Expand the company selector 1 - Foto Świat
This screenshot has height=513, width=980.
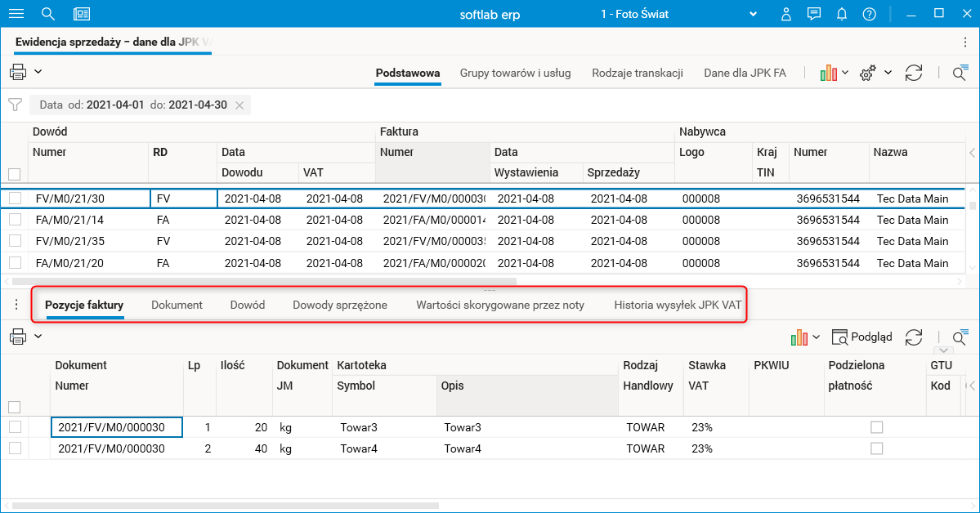point(753,15)
